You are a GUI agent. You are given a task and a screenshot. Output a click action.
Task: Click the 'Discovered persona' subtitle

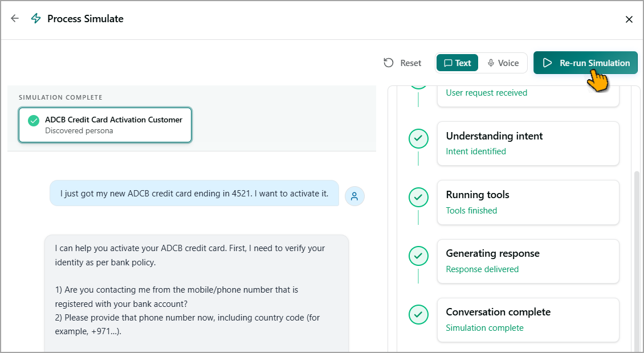tap(79, 131)
